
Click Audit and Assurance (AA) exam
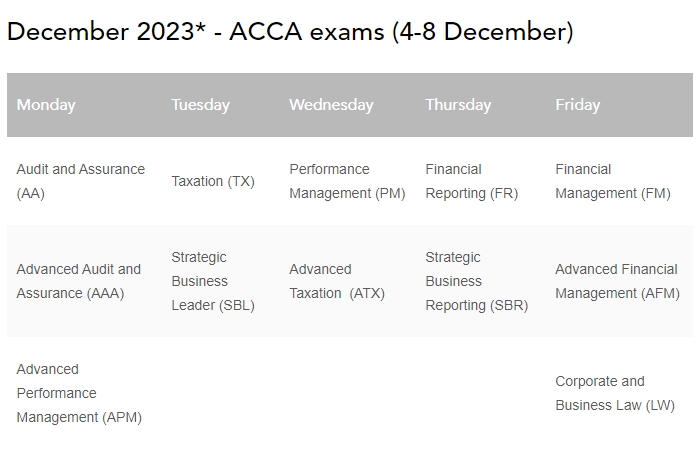[x=80, y=181]
